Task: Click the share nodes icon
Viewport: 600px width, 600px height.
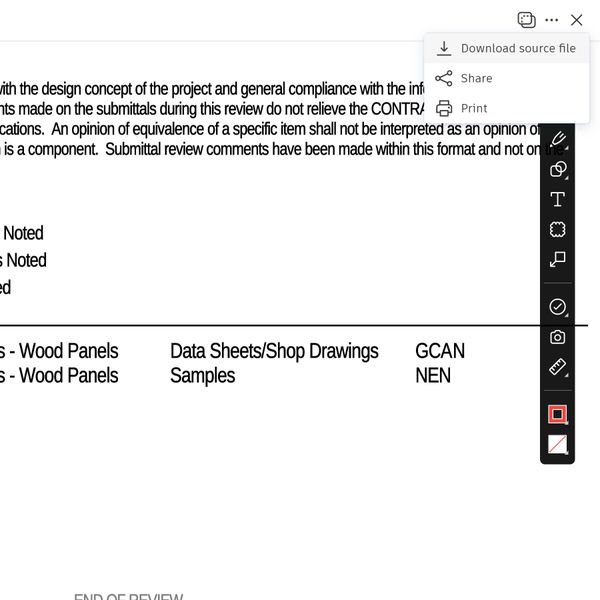Action: 444,78
